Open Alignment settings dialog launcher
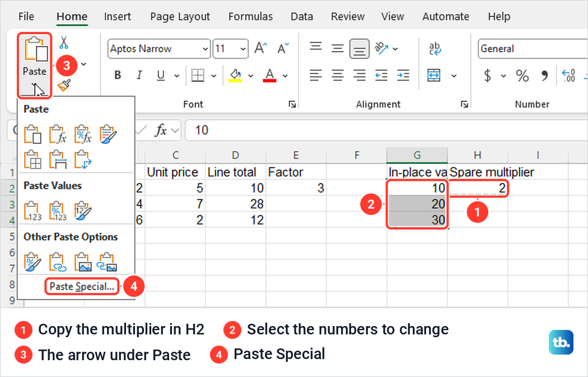Viewport: 588px width, 377px height. [x=464, y=104]
